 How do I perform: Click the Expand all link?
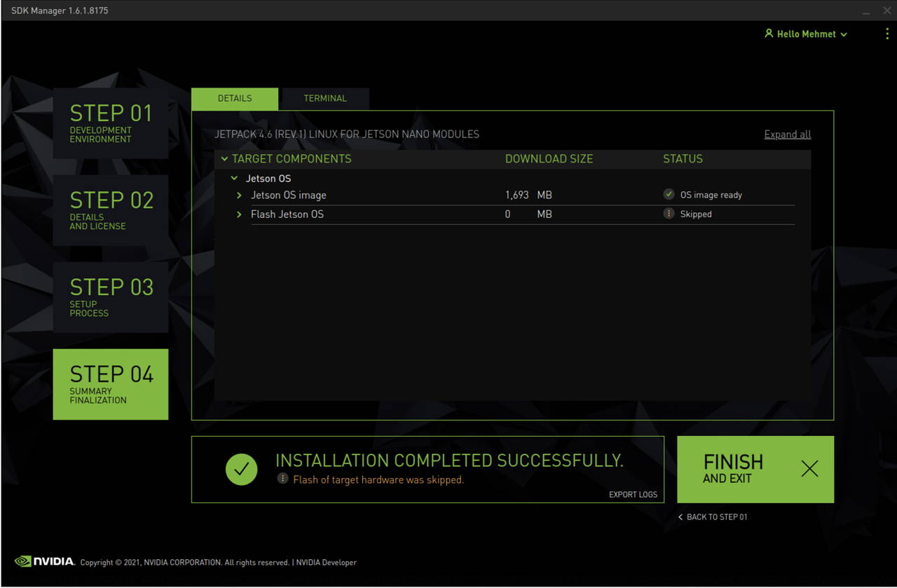[787, 134]
